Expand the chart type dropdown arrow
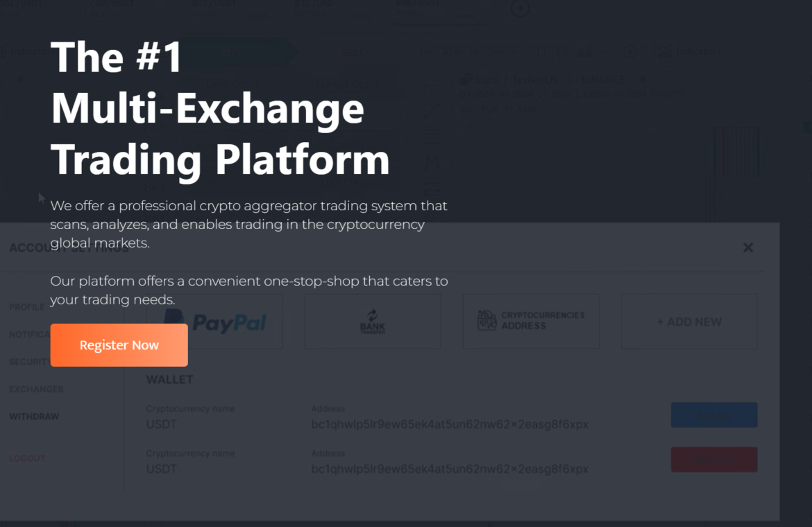 tap(603, 52)
